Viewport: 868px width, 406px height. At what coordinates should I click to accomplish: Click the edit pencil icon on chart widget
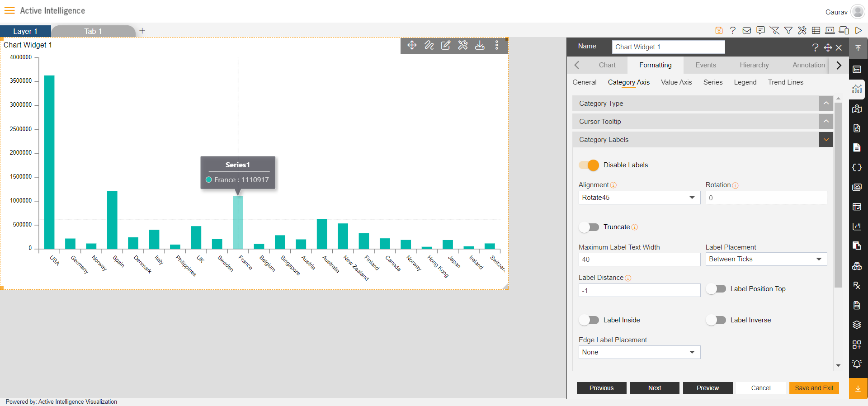[x=446, y=45]
